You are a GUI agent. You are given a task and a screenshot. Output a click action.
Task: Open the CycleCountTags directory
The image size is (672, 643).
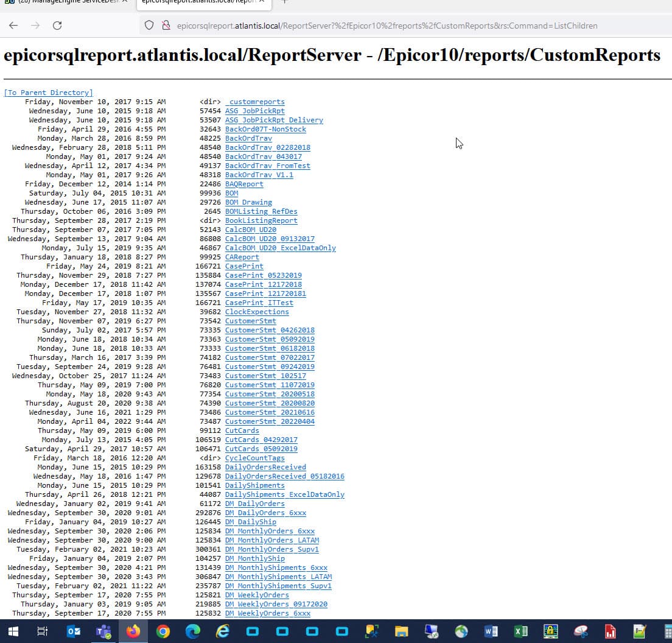point(255,458)
